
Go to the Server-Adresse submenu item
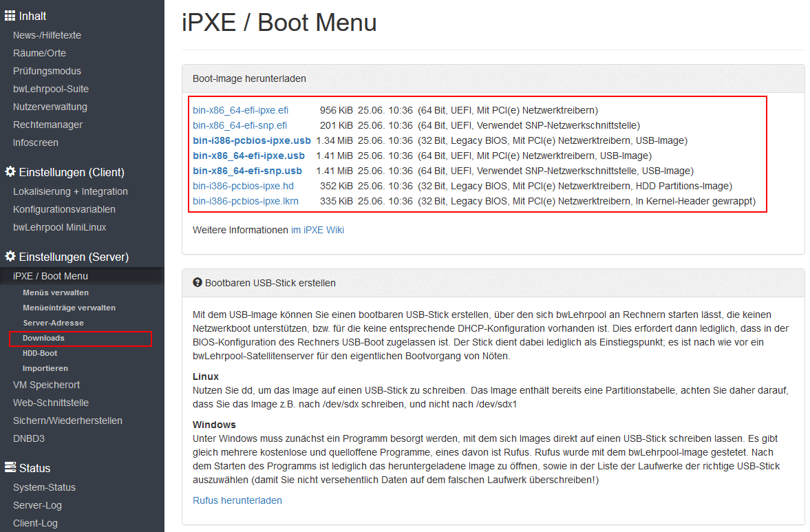tap(53, 323)
